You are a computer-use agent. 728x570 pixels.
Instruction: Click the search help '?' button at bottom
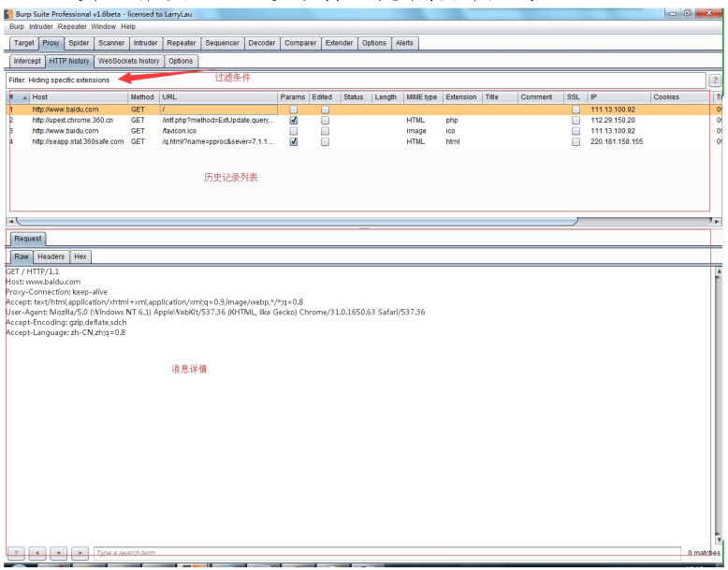click(x=16, y=553)
